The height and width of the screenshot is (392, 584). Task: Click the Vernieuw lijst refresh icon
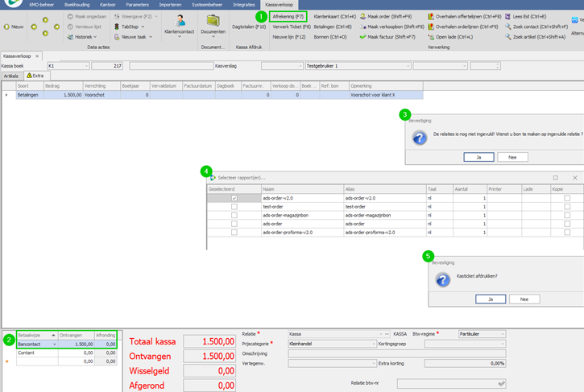click(x=70, y=27)
